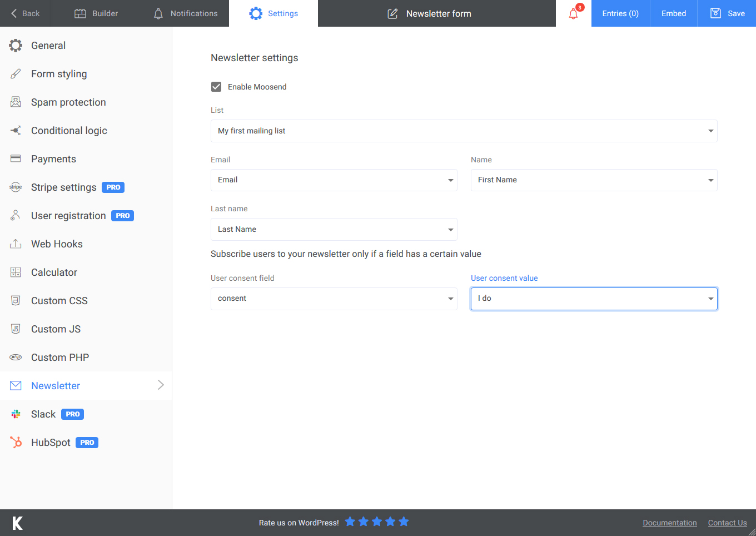Screen dimensions: 756x536
Task: Open the Name dropdown showing First Name
Action: (594, 180)
